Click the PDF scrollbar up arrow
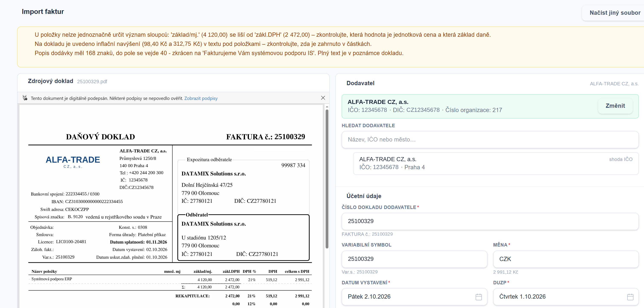Viewport: 644px width, 308px height. point(327,107)
